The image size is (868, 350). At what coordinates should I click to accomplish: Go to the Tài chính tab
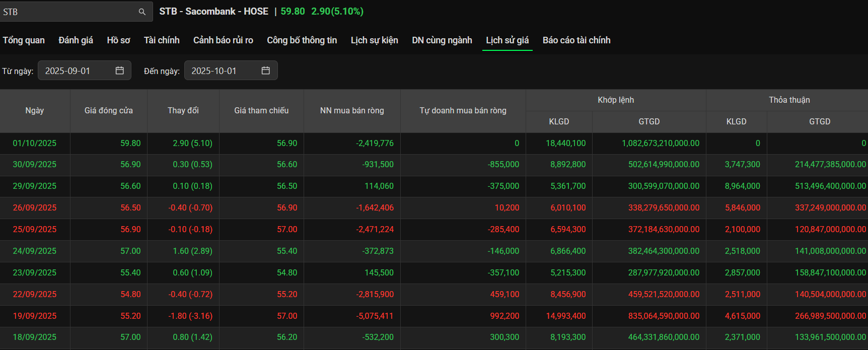[x=162, y=40]
